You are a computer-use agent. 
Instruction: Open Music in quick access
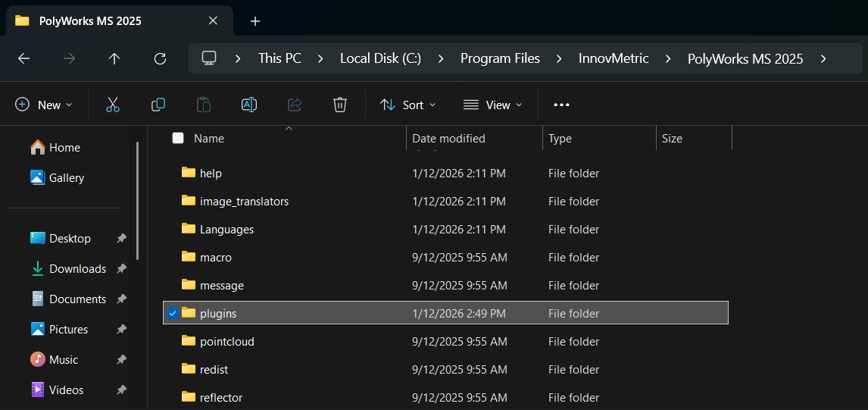click(55, 359)
